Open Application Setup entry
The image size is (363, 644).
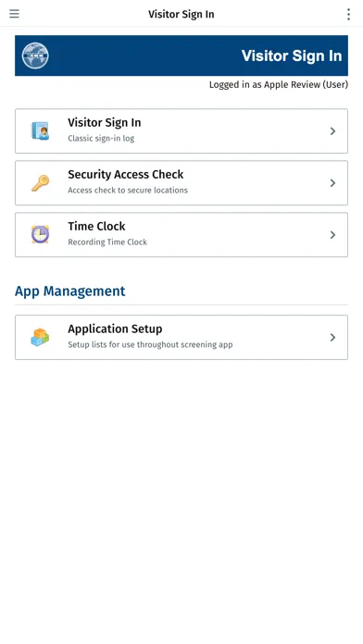click(181, 337)
